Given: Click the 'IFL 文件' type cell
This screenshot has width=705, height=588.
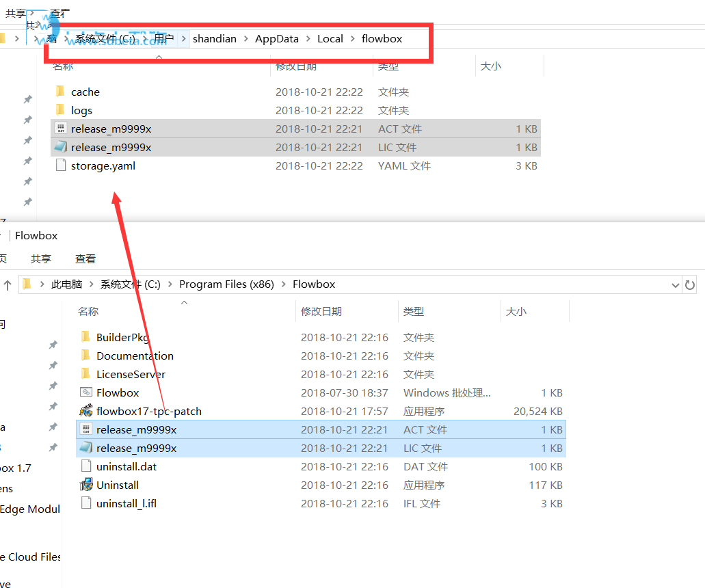Looking at the screenshot, I should (422, 503).
